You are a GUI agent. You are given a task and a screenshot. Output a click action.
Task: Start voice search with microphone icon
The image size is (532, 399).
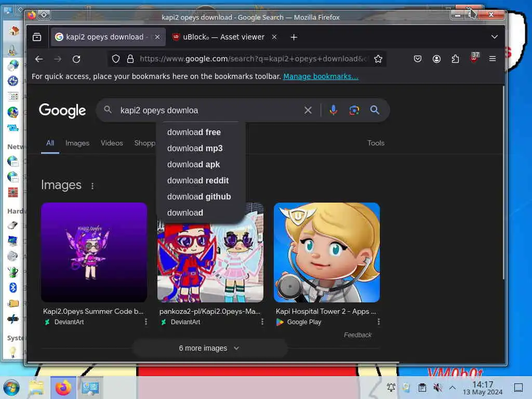click(334, 110)
